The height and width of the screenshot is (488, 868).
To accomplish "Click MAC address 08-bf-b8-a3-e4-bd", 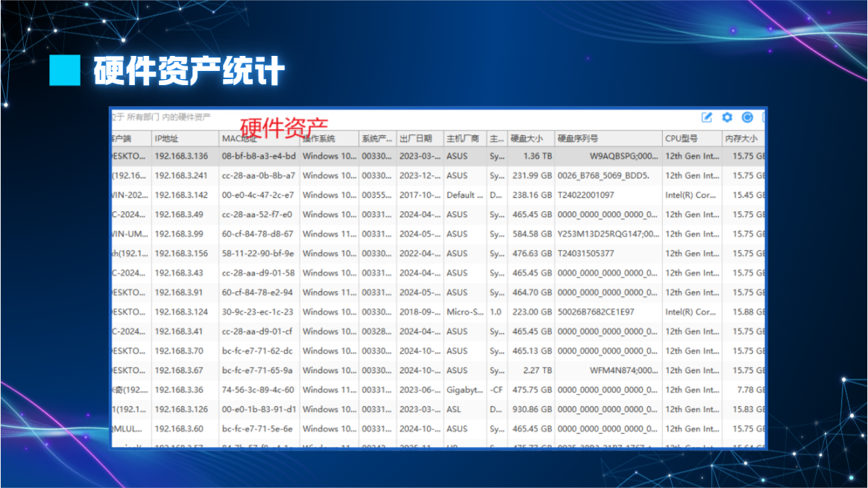I will point(259,156).
